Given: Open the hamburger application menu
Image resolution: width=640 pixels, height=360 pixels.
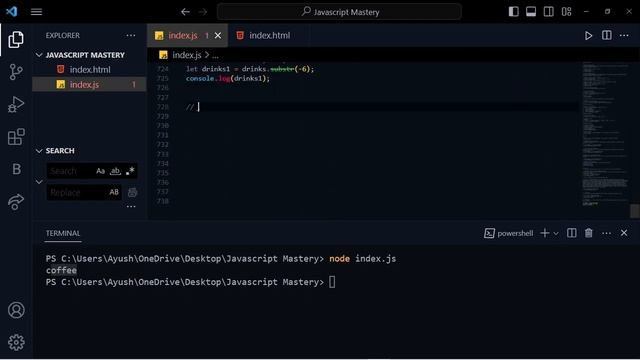Looking at the screenshot, I should [x=36, y=12].
